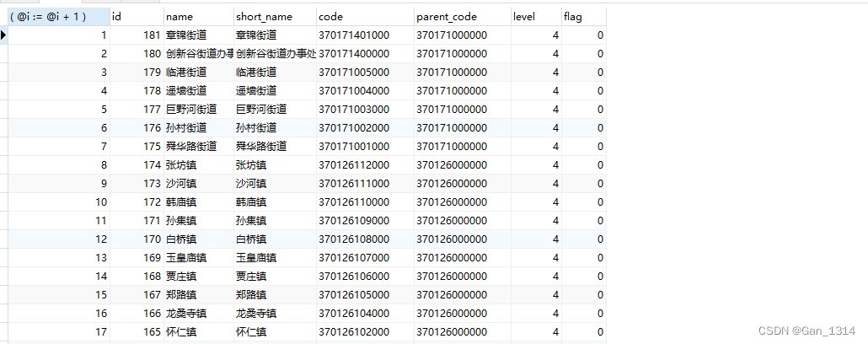Select name cell '张坊镇'
Screen dimensions: 868x344
tap(199, 165)
